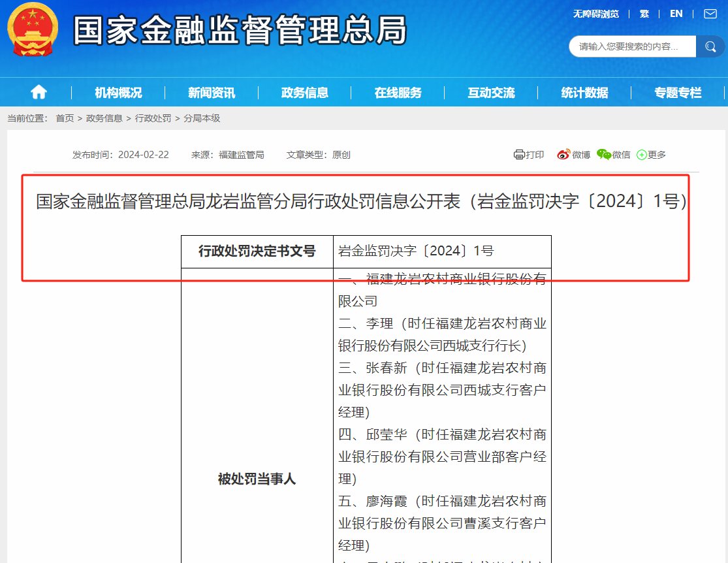728x563 pixels.
Task: Select 统计数据 in the navigation bar
Action: [584, 92]
